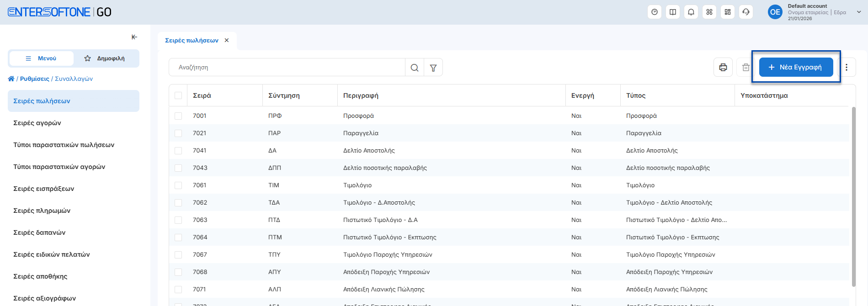The image size is (868, 306).
Task: Click the notifications bell icon
Action: coord(691,12)
